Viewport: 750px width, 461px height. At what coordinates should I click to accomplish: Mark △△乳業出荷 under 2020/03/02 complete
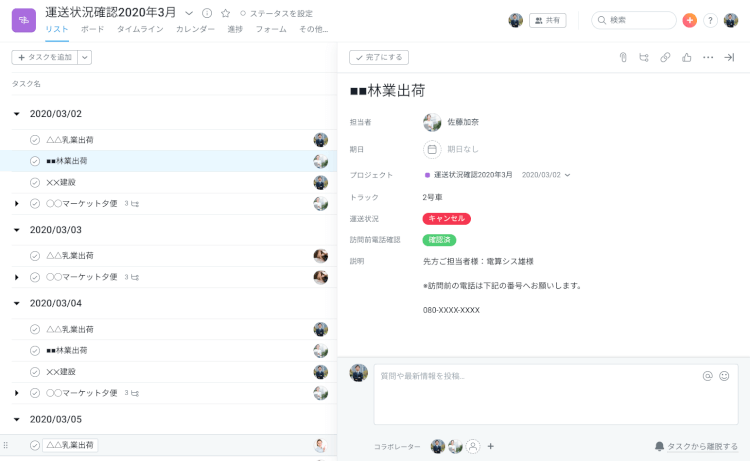click(35, 140)
